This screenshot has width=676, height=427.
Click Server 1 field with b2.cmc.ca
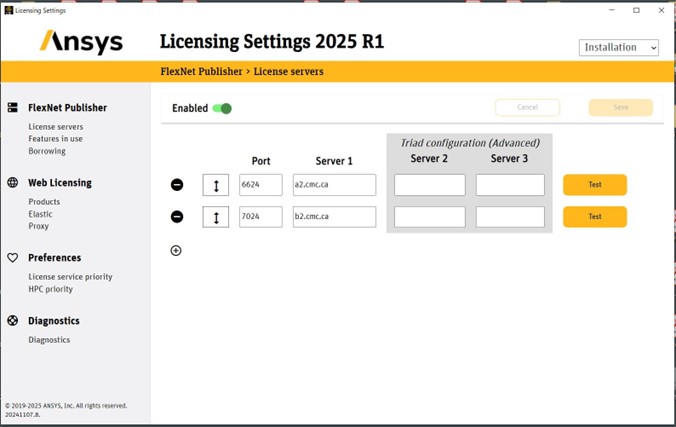pos(334,217)
